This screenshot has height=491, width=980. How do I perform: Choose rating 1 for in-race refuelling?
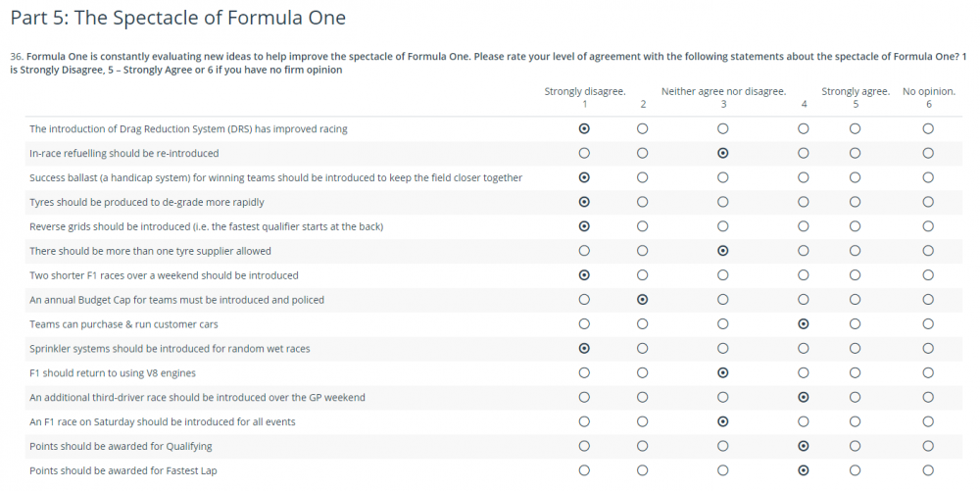(584, 153)
